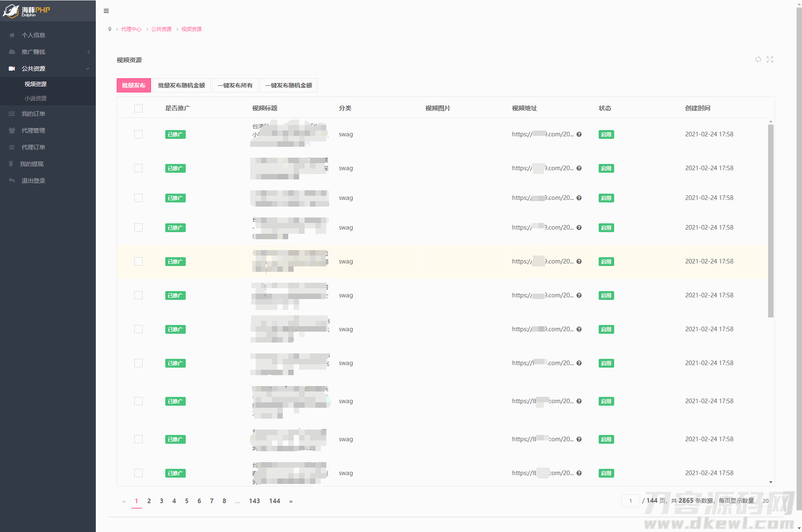802x532 pixels.
Task: Go to next page with » arrow
Action: [x=291, y=501]
